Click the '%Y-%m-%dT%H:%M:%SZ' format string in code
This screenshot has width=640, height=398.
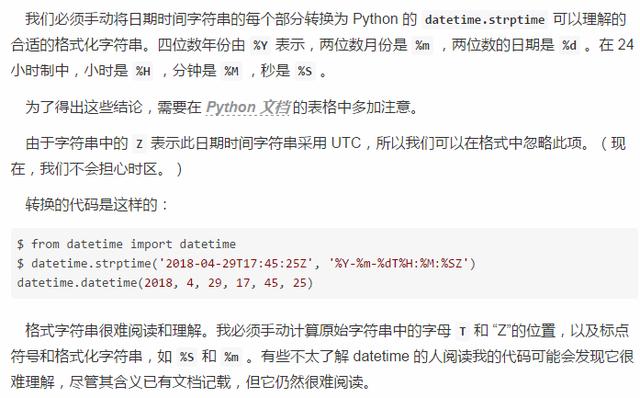coord(399,263)
